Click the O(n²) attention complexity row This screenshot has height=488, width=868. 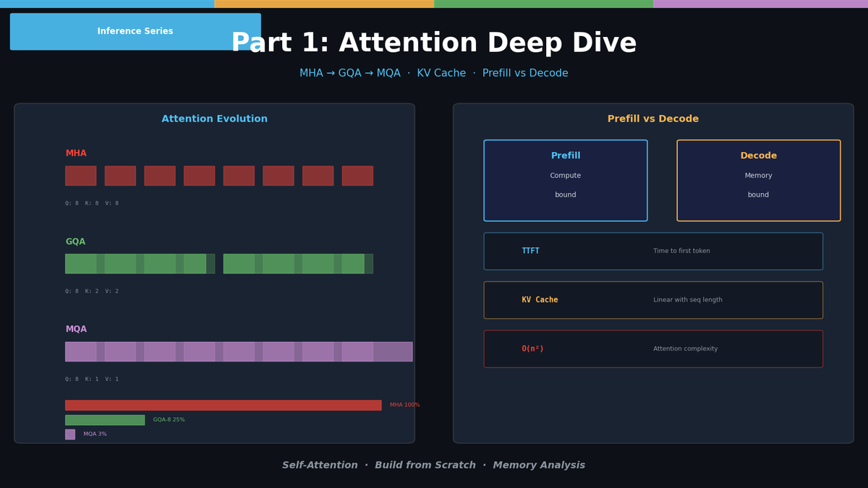coord(653,349)
